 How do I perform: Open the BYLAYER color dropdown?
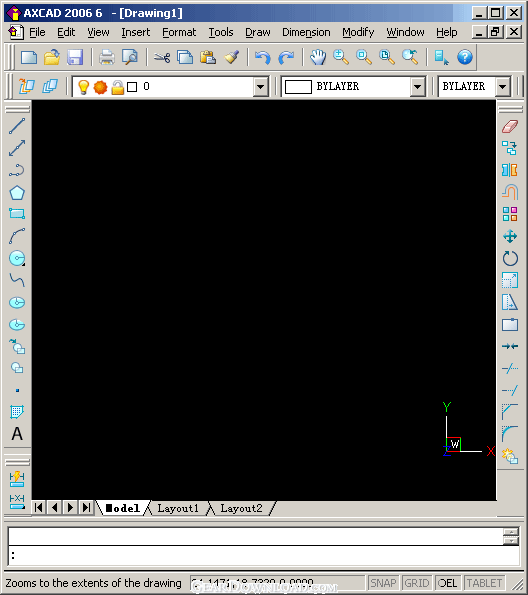coord(417,87)
